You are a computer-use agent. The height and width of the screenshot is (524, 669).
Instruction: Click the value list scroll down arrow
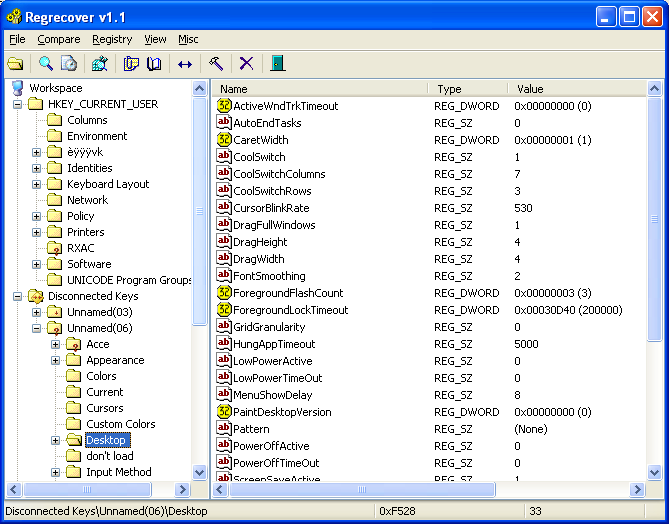coord(654,472)
